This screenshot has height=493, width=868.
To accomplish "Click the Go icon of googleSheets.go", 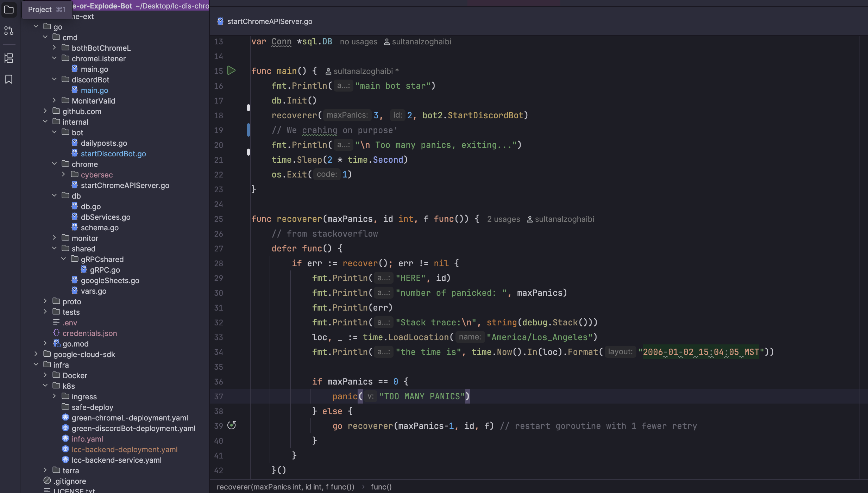I will click(x=75, y=280).
